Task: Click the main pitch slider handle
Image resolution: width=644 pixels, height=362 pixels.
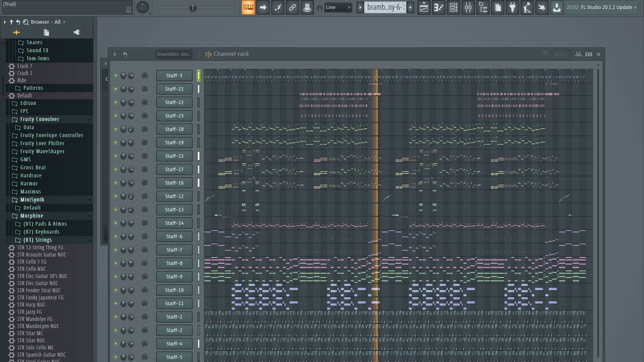Action: pyautogui.click(x=193, y=7)
